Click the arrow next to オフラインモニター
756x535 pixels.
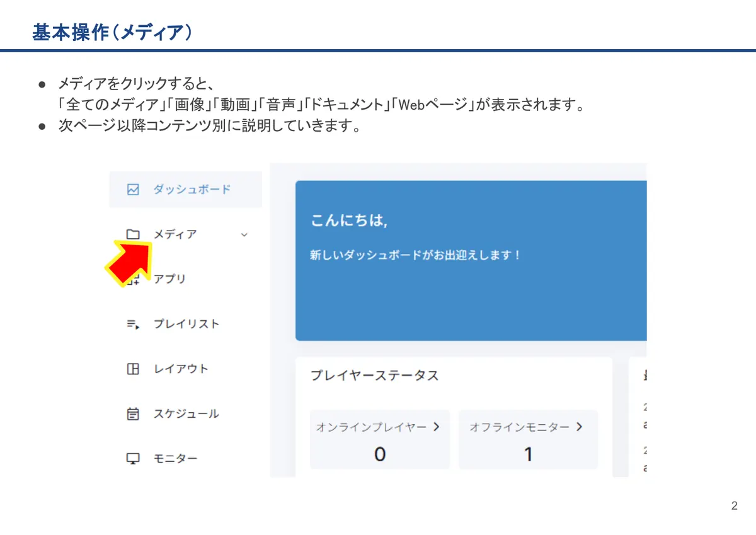[x=579, y=427]
